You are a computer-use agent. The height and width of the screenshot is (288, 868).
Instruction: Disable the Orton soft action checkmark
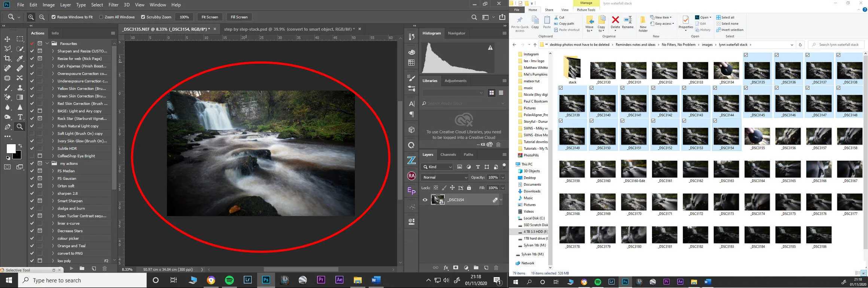click(32, 186)
